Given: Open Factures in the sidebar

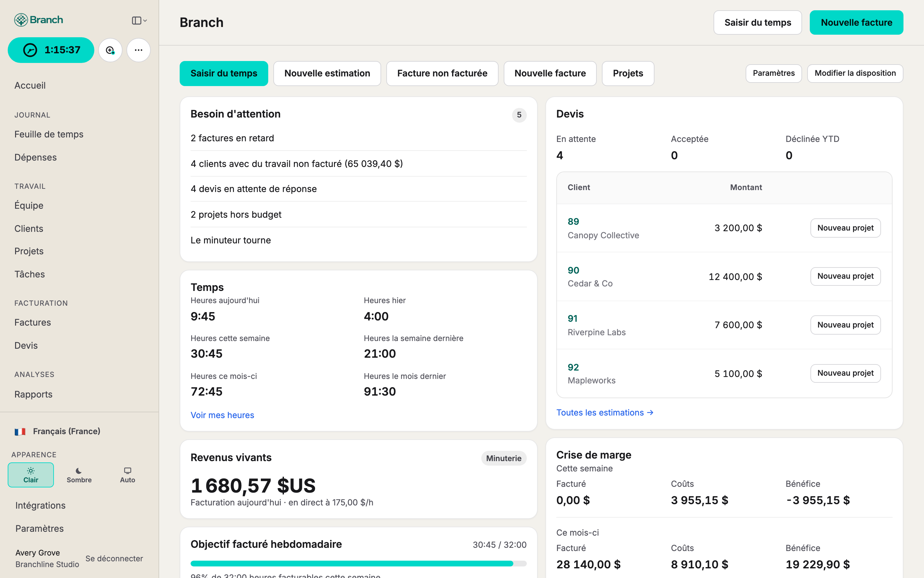Looking at the screenshot, I should [x=33, y=322].
